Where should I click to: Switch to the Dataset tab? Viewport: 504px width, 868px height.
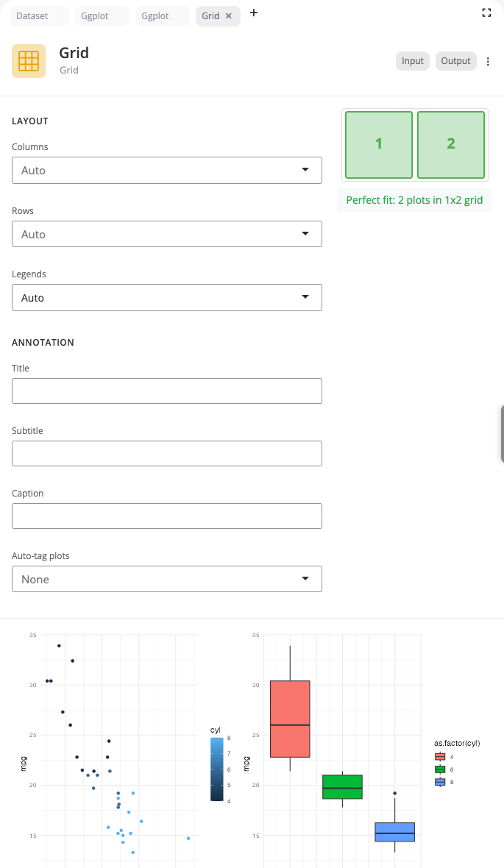pos(40,15)
